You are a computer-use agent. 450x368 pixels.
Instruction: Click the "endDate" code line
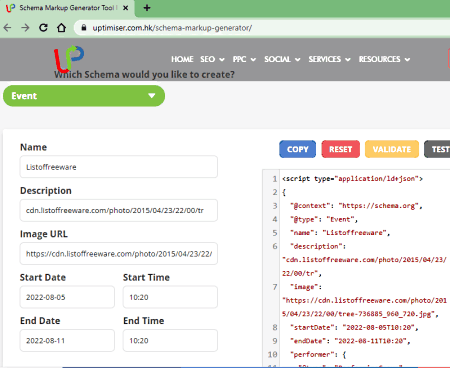(350, 341)
